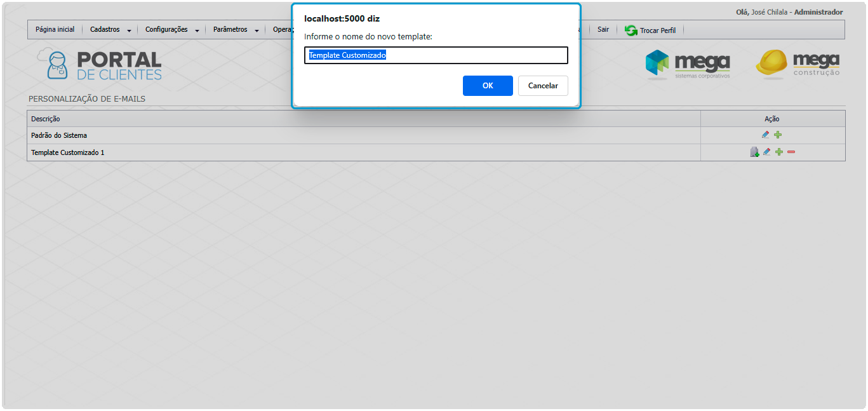The width and height of the screenshot is (868, 411).
Task: Expand the Configurações dropdown arrow
Action: [197, 30]
